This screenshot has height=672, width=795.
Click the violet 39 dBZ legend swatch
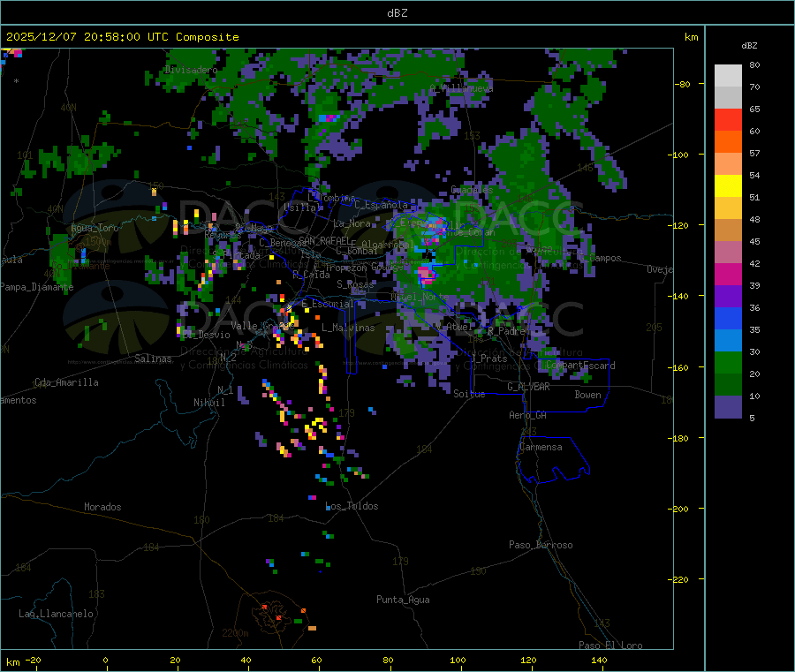point(728,297)
